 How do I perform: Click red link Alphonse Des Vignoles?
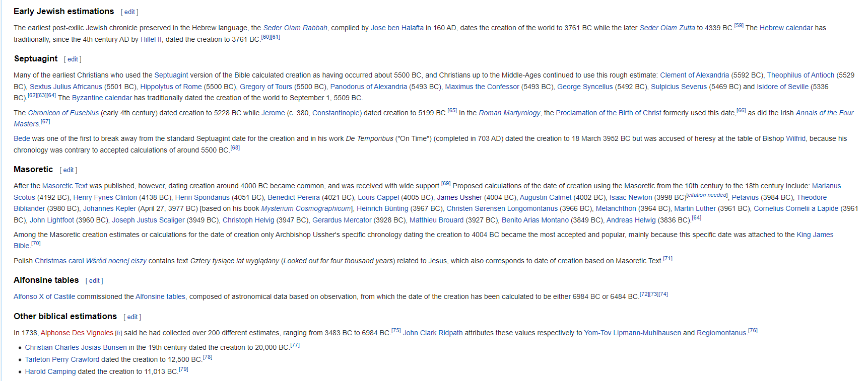(x=77, y=333)
